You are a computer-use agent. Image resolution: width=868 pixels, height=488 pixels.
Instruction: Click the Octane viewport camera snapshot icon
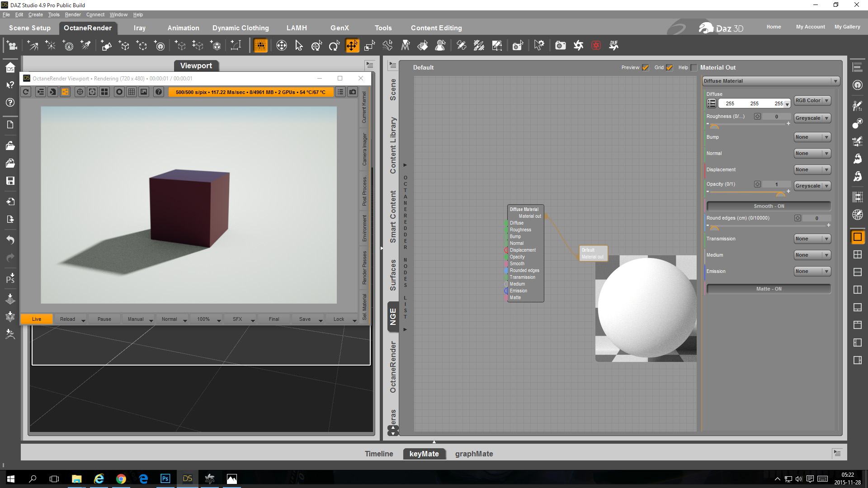[353, 92]
